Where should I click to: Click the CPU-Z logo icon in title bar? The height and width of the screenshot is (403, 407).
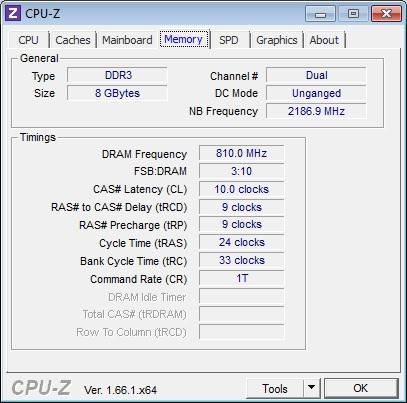click(13, 13)
